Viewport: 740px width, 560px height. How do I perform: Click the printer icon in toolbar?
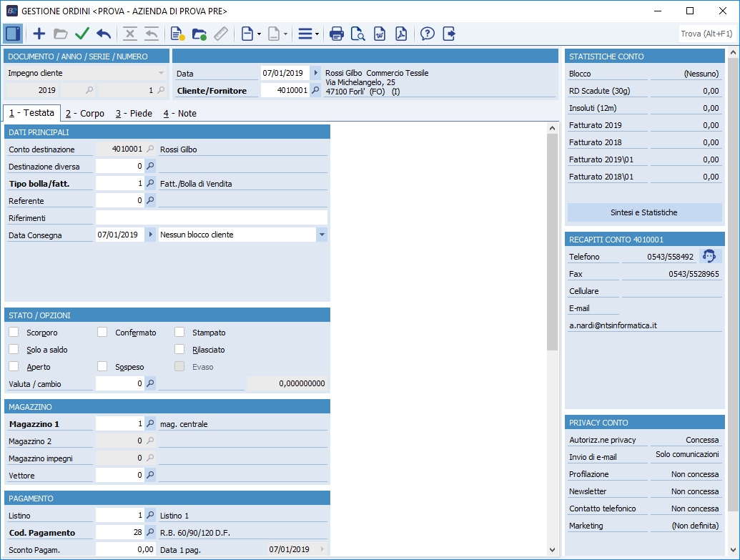(337, 34)
